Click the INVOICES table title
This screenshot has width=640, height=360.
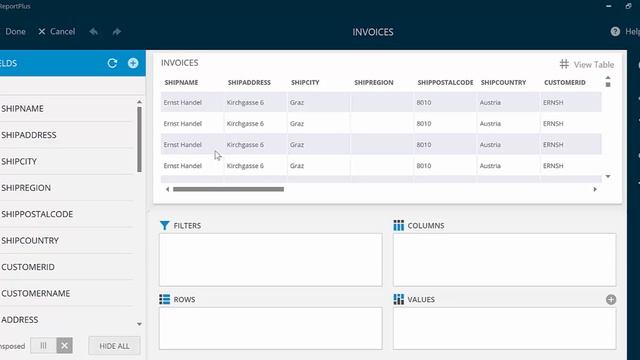[180, 63]
